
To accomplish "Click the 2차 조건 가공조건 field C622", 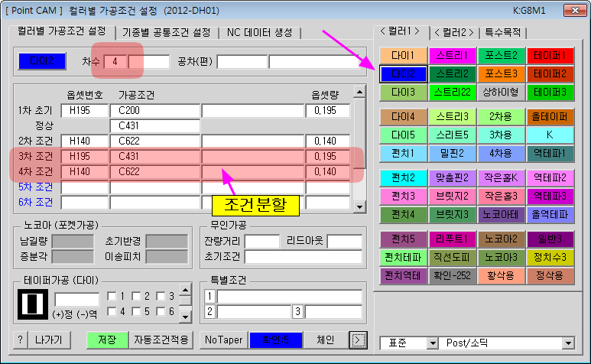I will (x=154, y=141).
